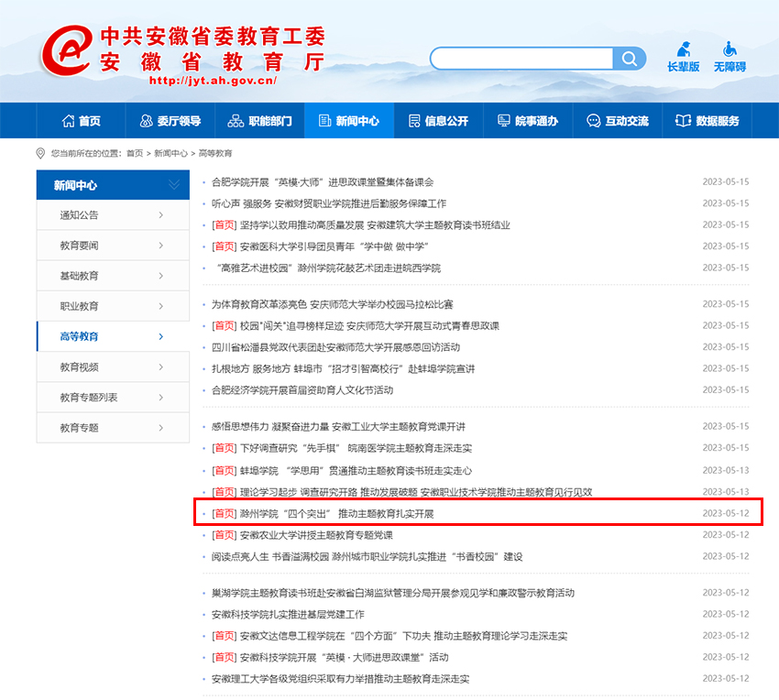This screenshot has width=779, height=700.
Task: Click the home icon in 首页 nav
Action: (x=68, y=121)
